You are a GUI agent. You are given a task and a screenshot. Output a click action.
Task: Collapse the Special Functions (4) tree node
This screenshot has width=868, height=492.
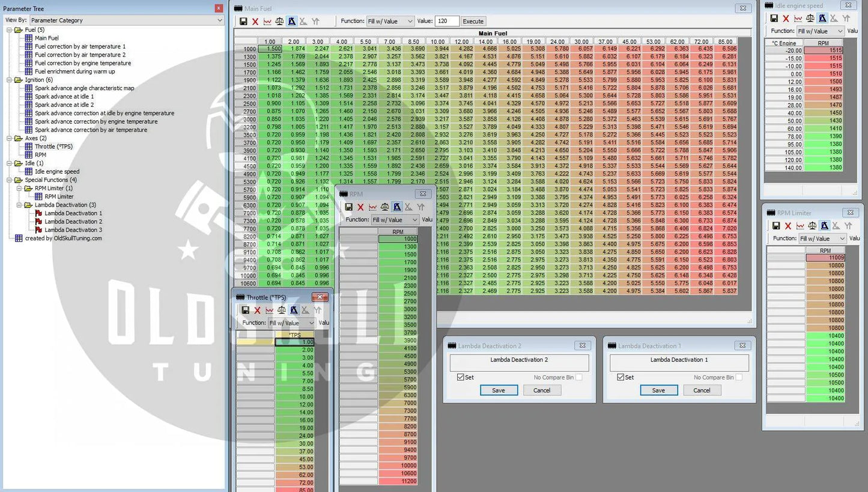coord(9,180)
